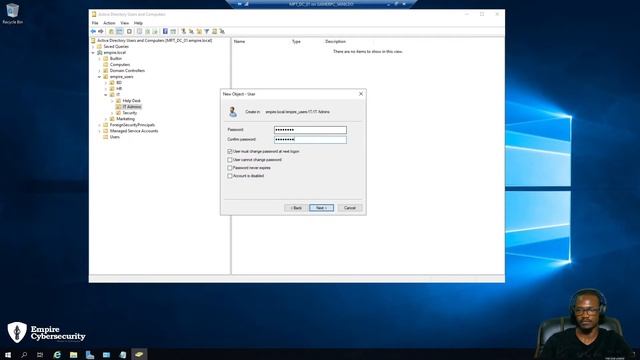Check the 'Account is disabled' box
The height and width of the screenshot is (360, 640).
click(x=230, y=176)
